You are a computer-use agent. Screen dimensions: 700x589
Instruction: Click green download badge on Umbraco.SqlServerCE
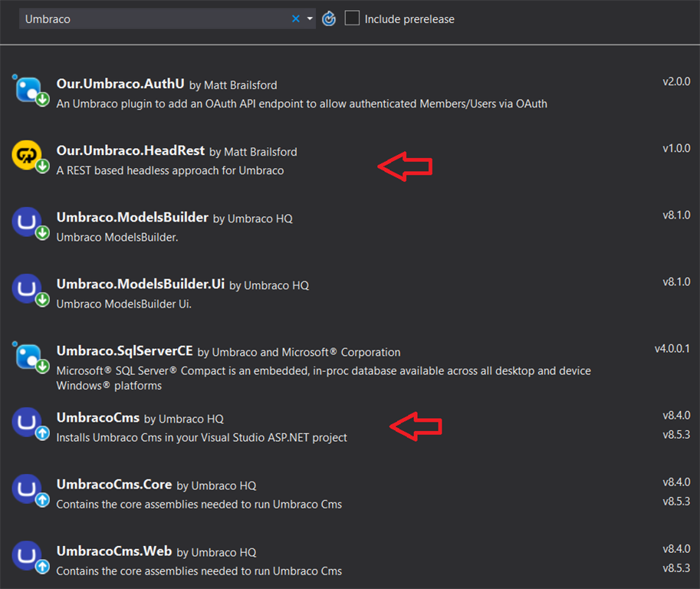coord(42,366)
